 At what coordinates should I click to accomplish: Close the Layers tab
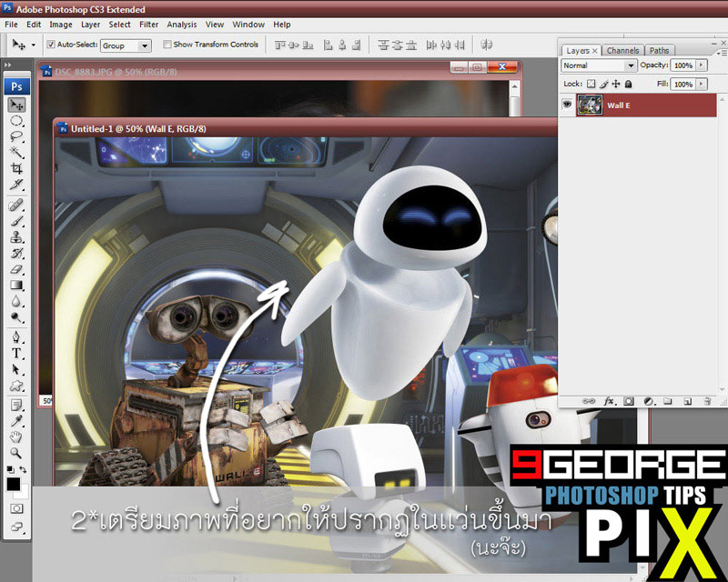(595, 51)
